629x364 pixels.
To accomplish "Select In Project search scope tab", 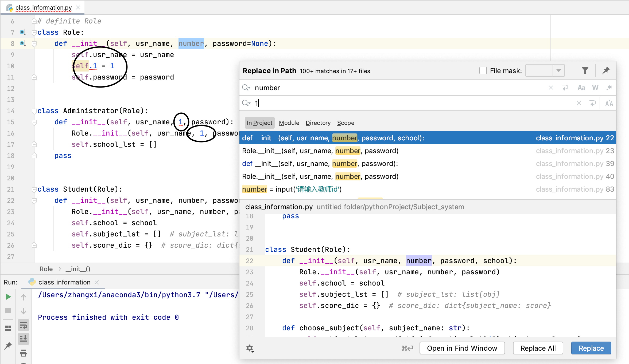I will point(259,123).
